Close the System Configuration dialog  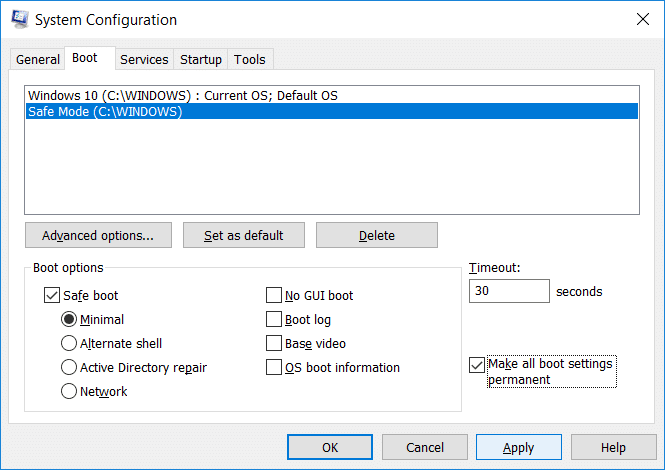640,19
